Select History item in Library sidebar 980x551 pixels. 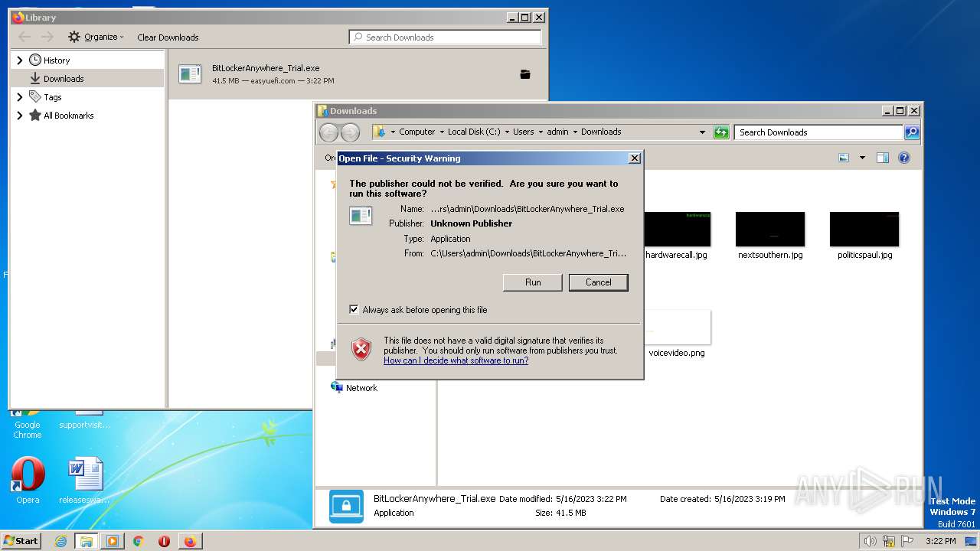click(x=57, y=60)
